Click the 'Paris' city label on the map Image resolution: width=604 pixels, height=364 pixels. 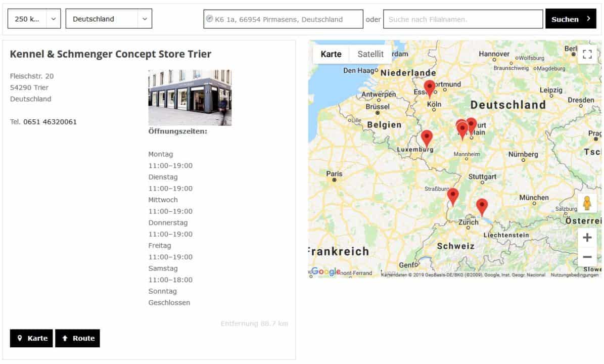point(334,174)
